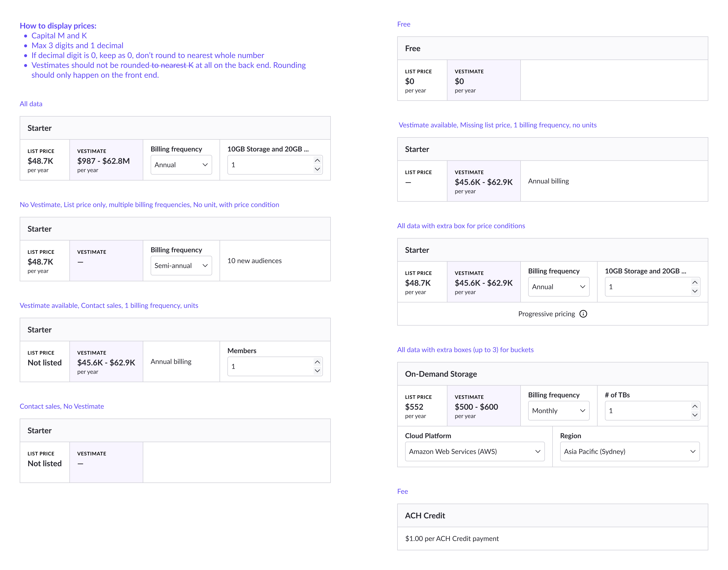This screenshot has height=570, width=728.
Task: Click down arrow in All data storage stepper
Action: 317,169
